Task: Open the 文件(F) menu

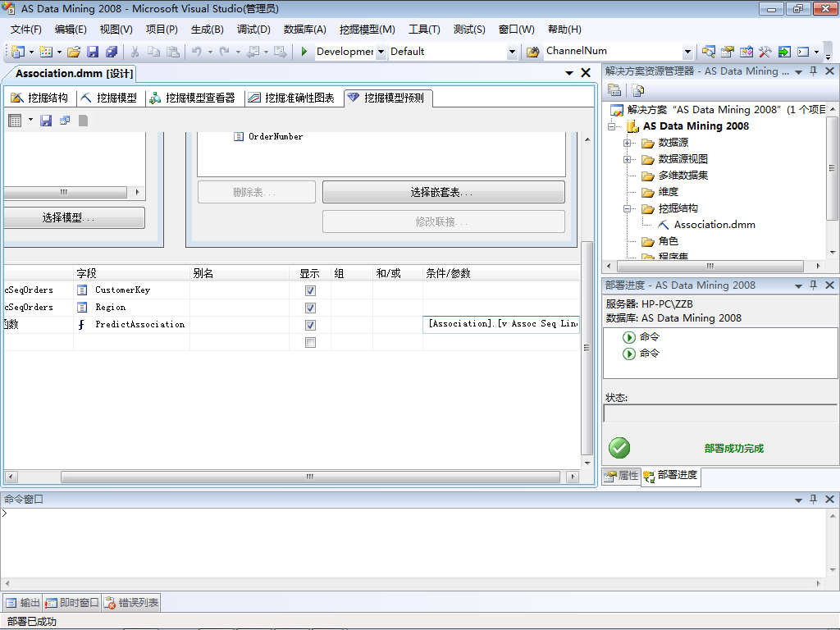Action: point(25,30)
